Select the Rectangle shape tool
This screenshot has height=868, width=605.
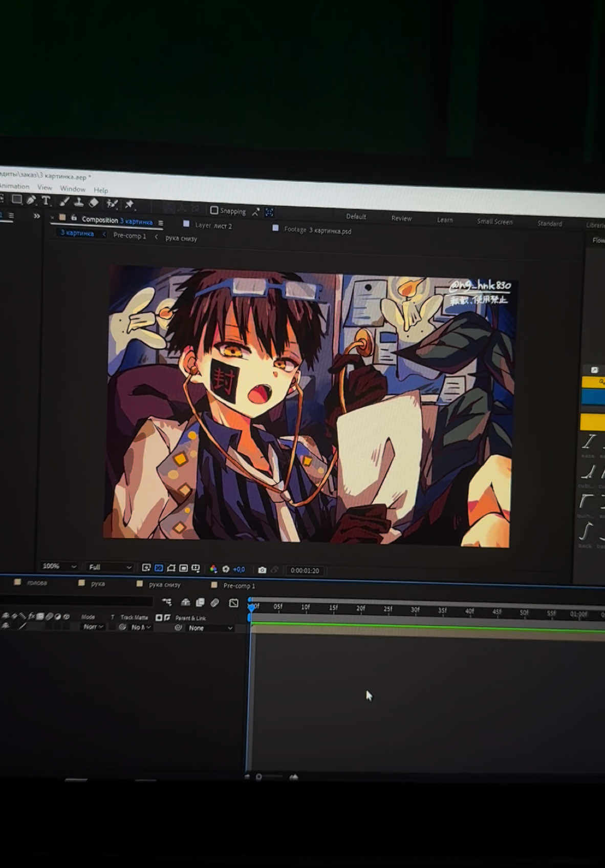tap(17, 199)
